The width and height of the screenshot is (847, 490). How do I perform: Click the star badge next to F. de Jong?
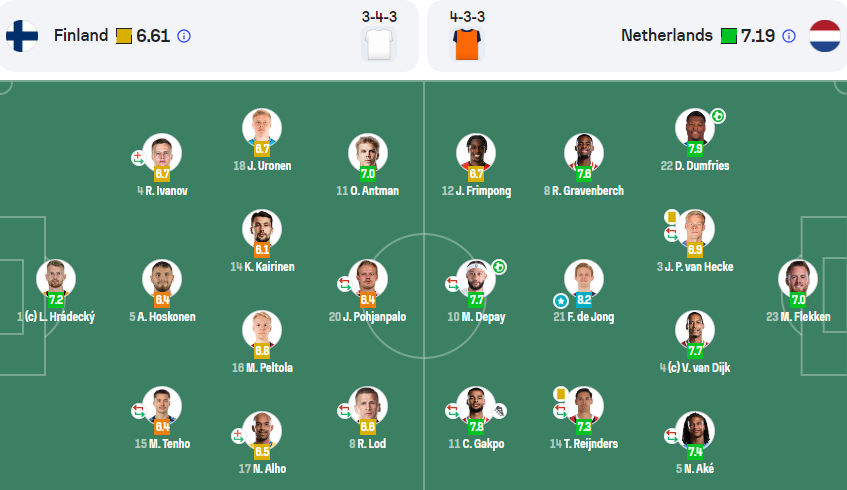(561, 300)
